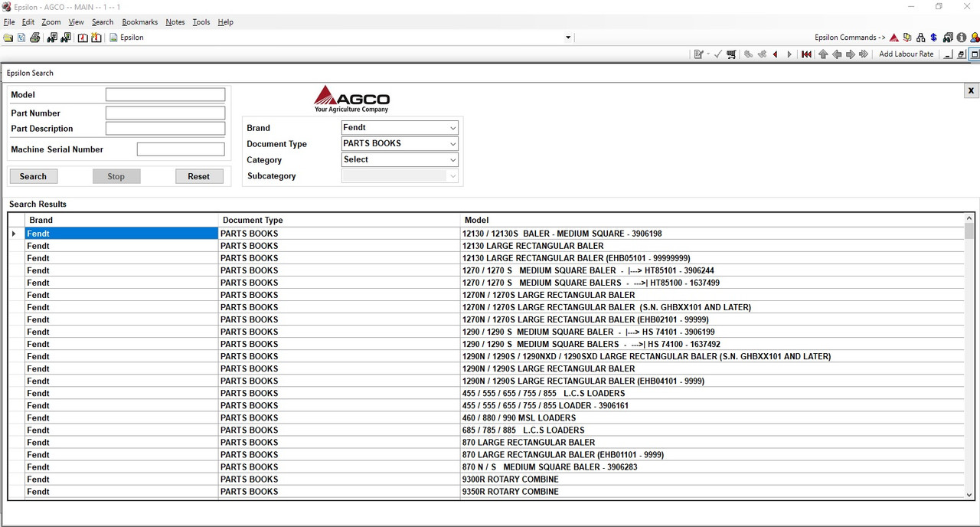980x527 pixels.
Task: Click the Reset button
Action: pos(199,176)
